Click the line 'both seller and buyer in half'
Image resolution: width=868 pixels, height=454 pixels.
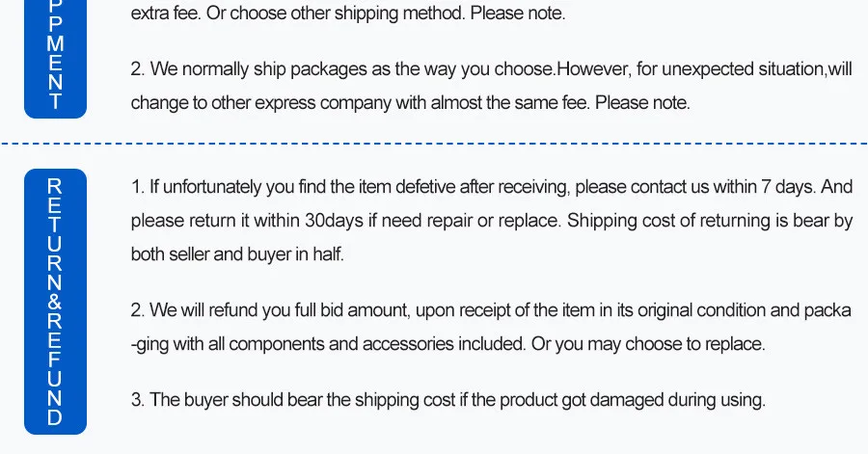point(237,254)
